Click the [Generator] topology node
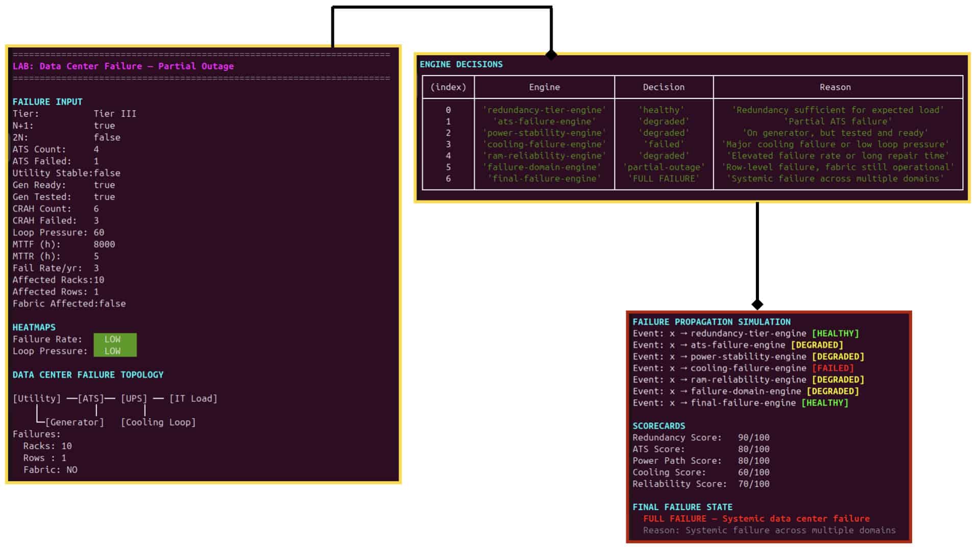This screenshot has width=980, height=551. 75,422
